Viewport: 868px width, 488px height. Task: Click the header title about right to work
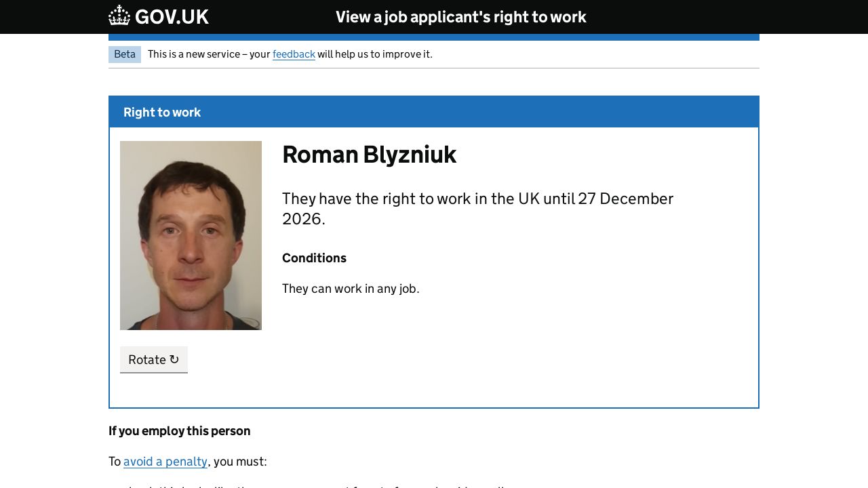[460, 17]
